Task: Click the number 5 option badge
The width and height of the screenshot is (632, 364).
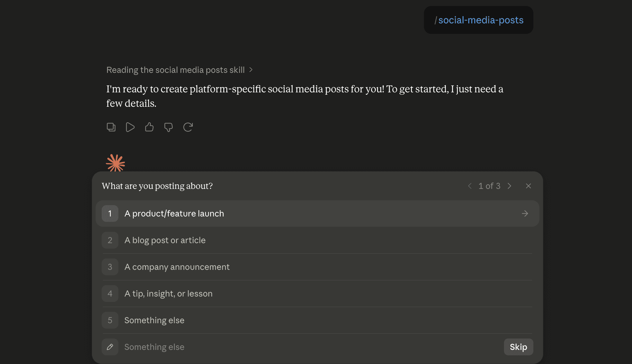Action: (110, 320)
